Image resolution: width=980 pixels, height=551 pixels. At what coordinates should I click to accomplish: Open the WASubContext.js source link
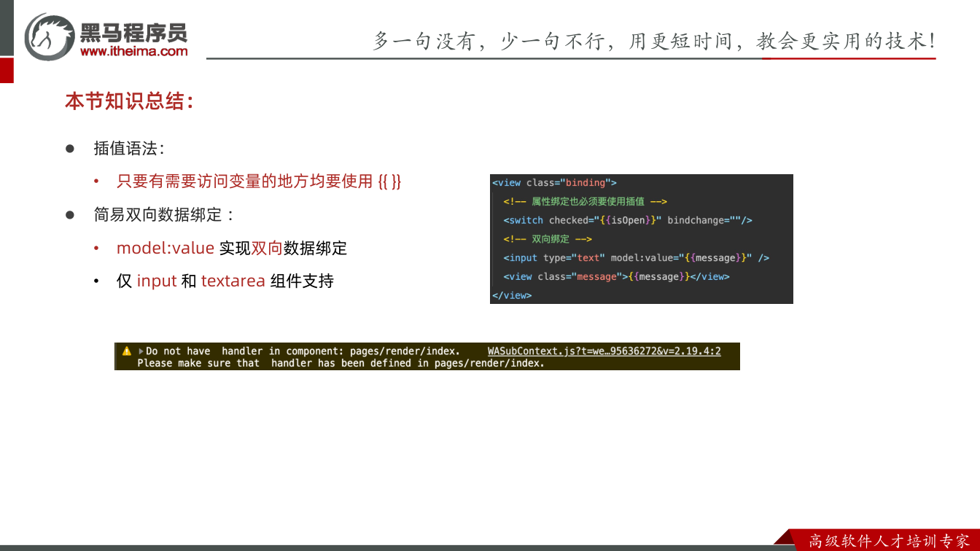[604, 351]
